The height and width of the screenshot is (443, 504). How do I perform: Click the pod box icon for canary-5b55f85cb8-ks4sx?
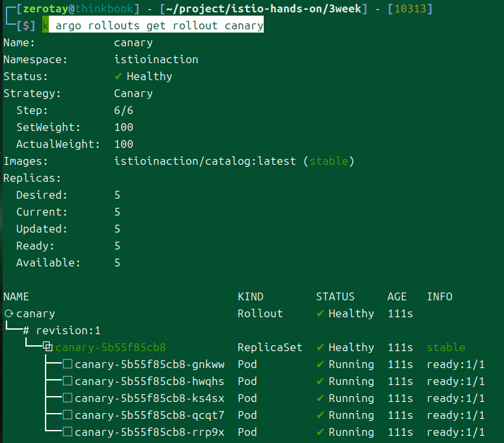click(68, 398)
